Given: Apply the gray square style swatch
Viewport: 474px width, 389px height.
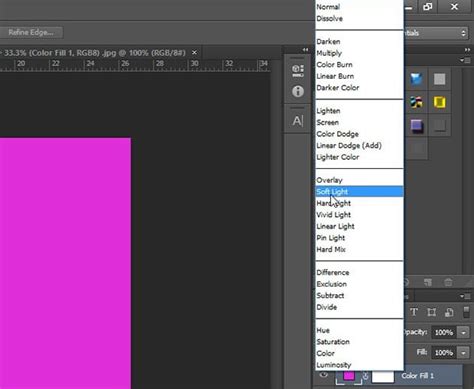Looking at the screenshot, I should [x=439, y=79].
